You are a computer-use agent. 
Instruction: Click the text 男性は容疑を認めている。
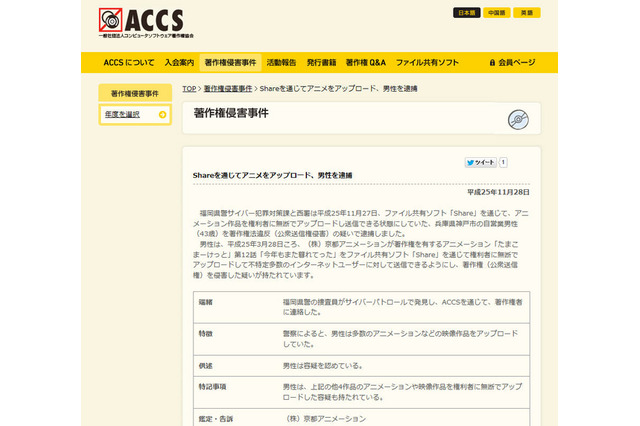pos(323,366)
